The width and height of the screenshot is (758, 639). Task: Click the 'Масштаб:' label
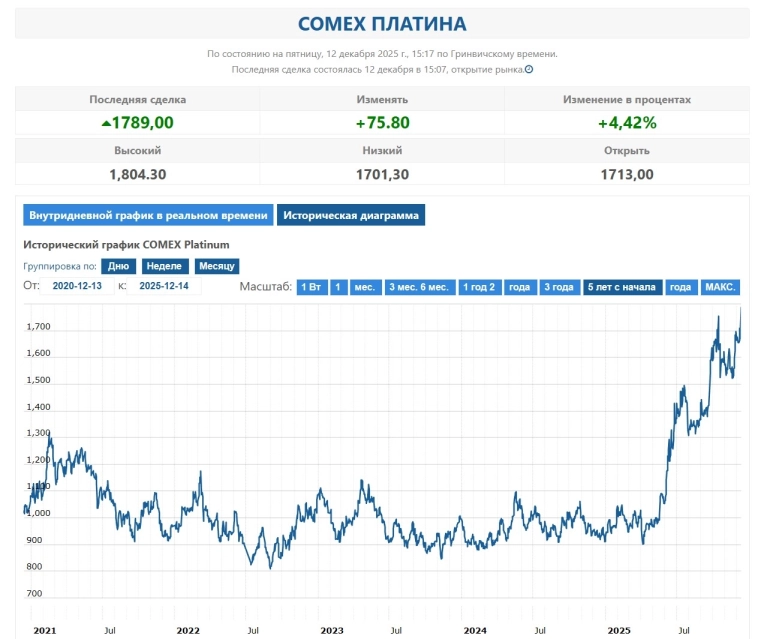coord(266,287)
